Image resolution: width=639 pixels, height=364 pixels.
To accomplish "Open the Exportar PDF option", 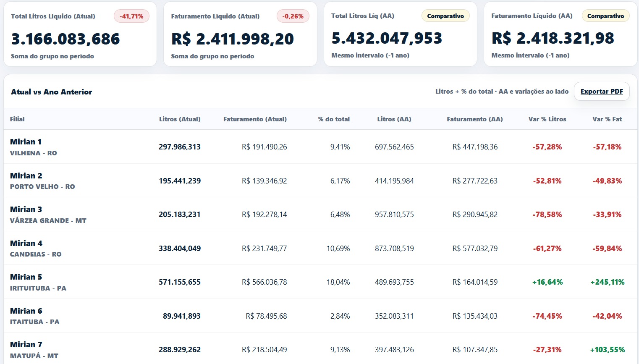I will tap(602, 91).
